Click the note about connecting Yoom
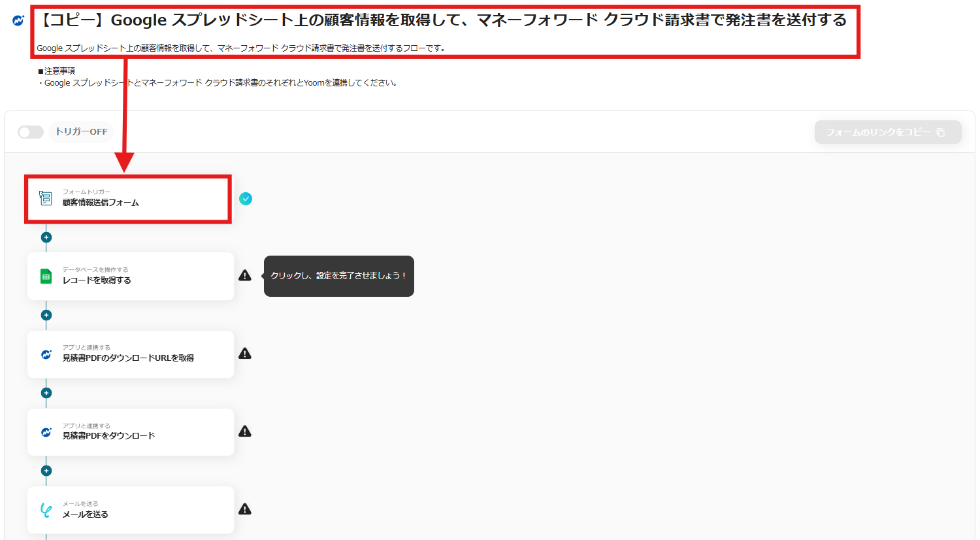Screen dimensions: 980x540 point(218,83)
